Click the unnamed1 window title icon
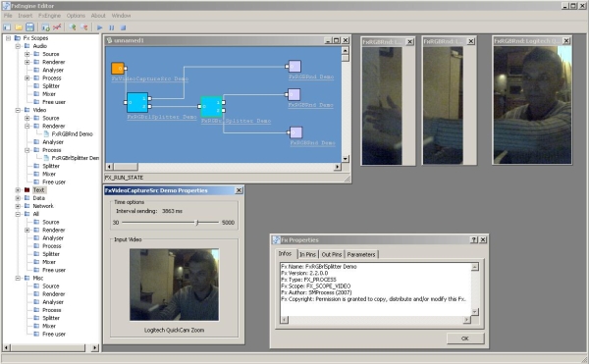This screenshot has height=364, width=589. click(x=109, y=40)
